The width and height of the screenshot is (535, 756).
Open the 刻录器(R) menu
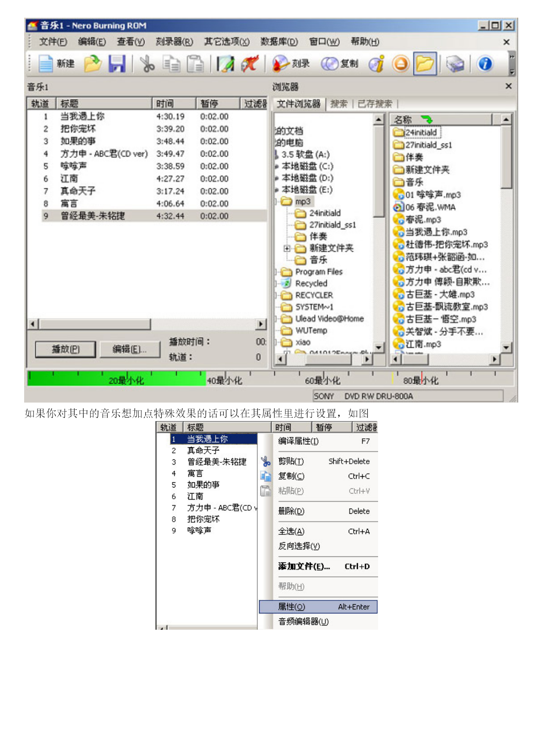pyautogui.click(x=174, y=42)
